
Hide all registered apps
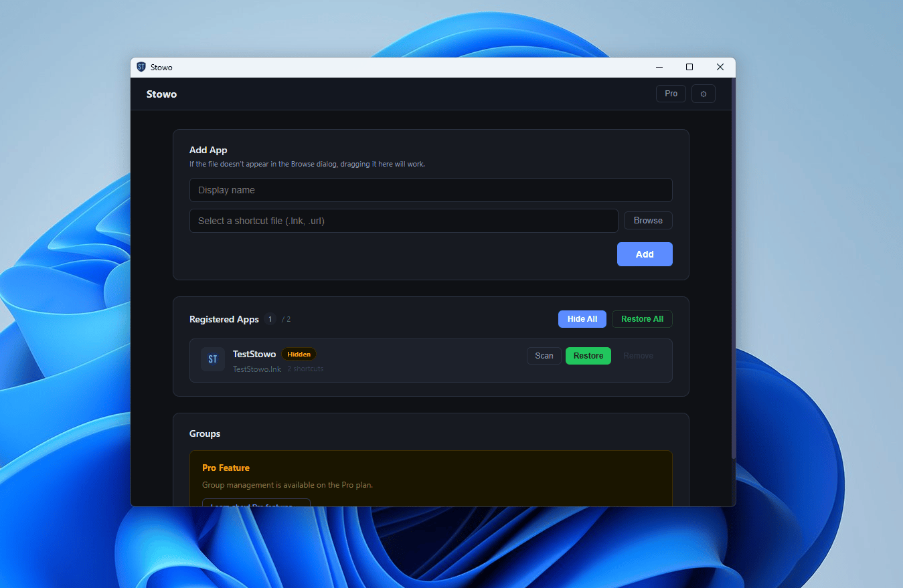[x=582, y=319]
